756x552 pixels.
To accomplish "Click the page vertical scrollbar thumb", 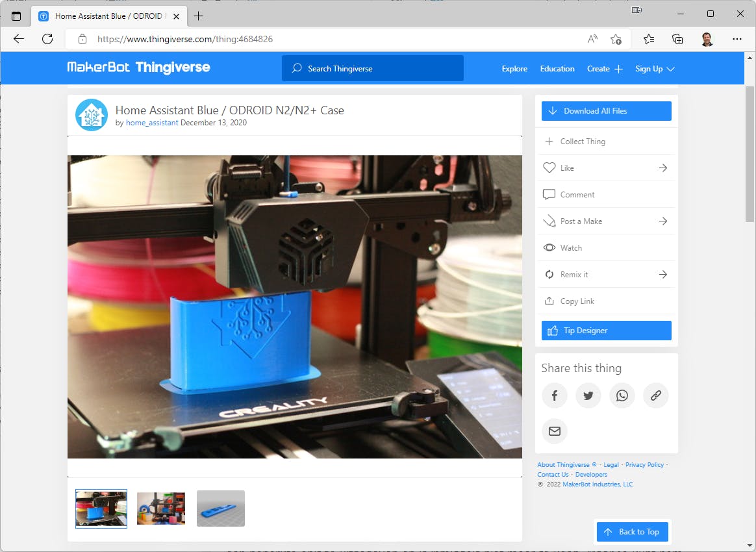I will [x=750, y=155].
